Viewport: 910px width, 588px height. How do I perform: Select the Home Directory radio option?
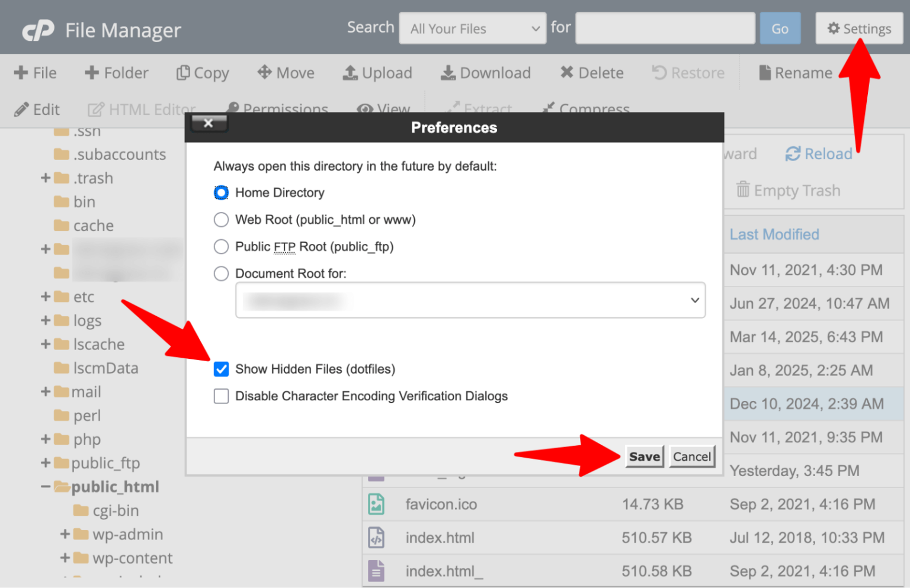click(220, 192)
